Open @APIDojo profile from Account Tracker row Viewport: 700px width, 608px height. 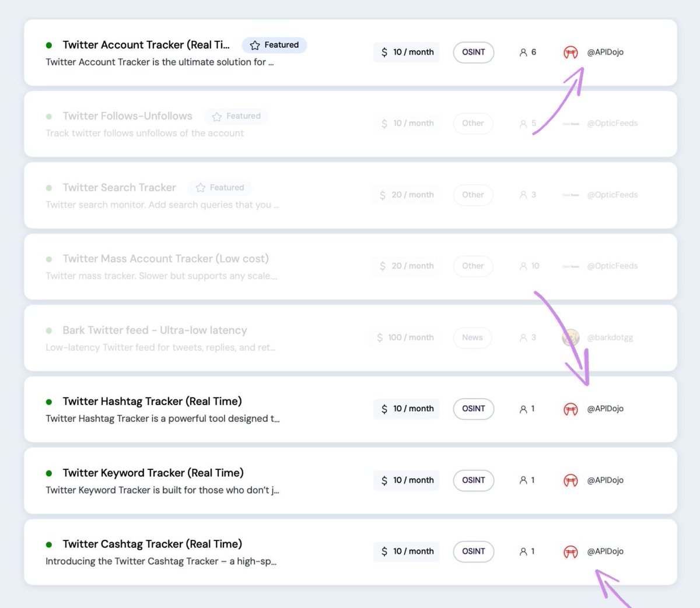(605, 52)
